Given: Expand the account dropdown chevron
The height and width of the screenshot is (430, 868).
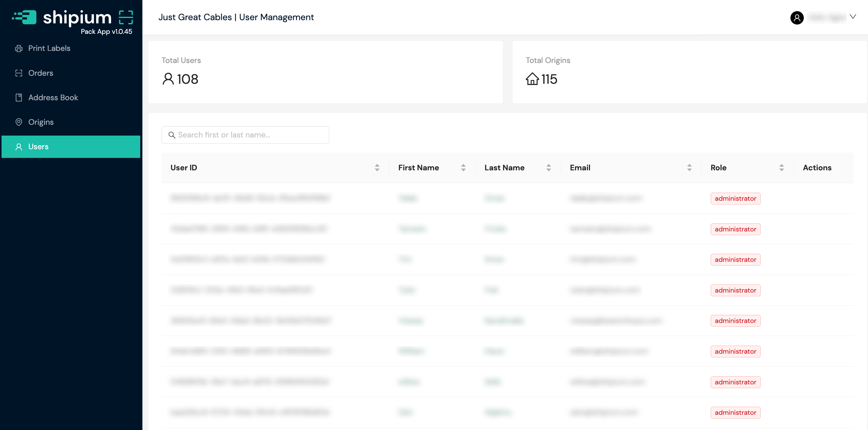Looking at the screenshot, I should pos(853,17).
